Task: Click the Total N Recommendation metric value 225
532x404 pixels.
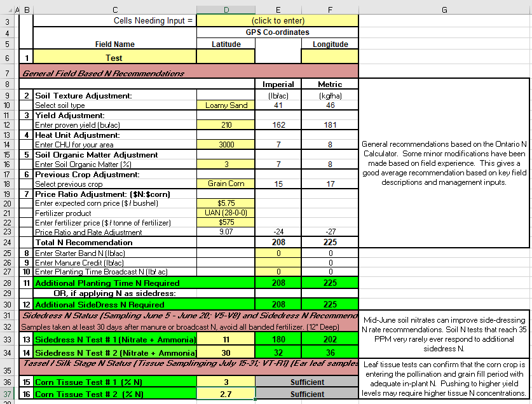Action: click(x=330, y=242)
